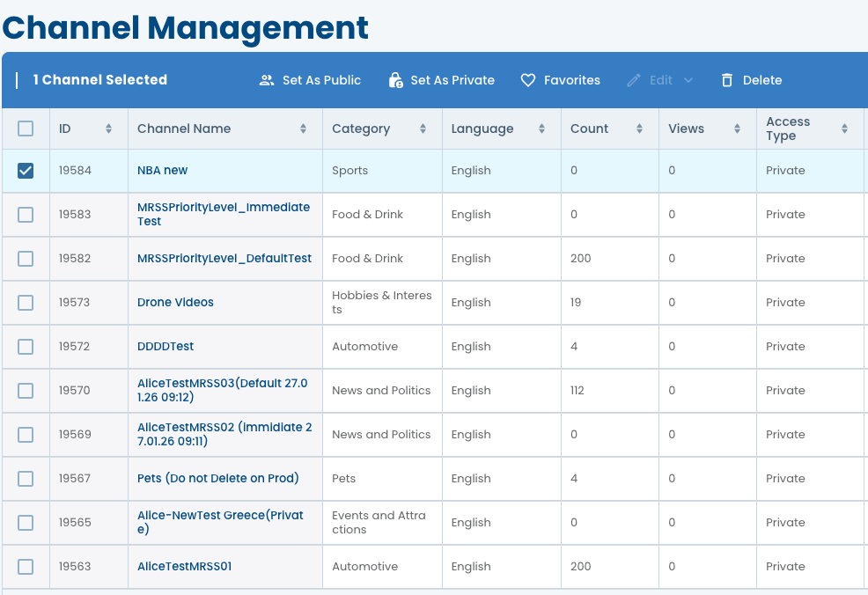Check the row 19583 checkbox
Viewport: 868px width, 595px height.
tap(26, 214)
